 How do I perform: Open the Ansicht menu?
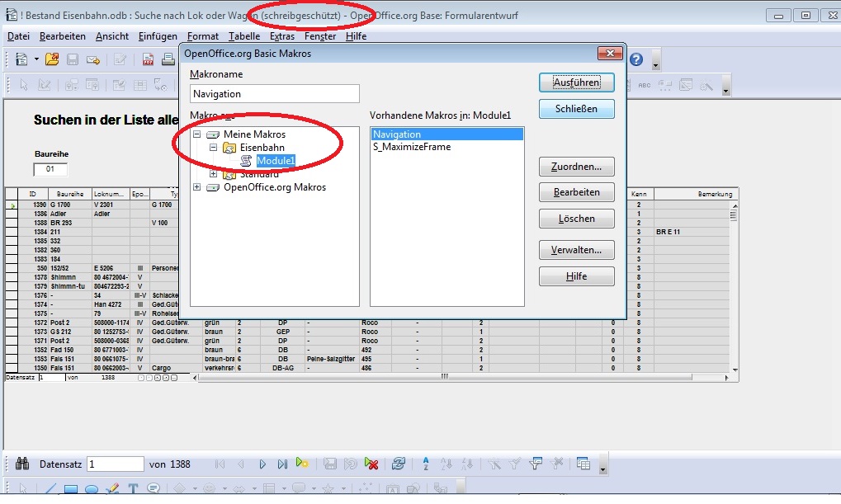(x=112, y=36)
